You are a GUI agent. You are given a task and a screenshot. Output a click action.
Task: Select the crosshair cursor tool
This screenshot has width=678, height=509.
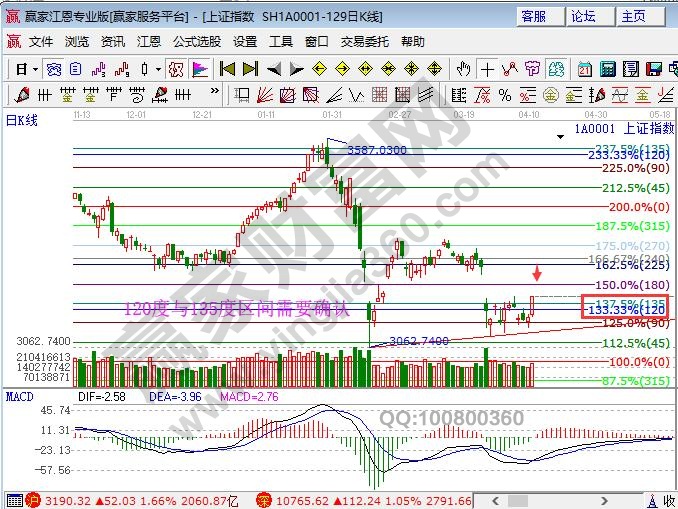pyautogui.click(x=487, y=69)
